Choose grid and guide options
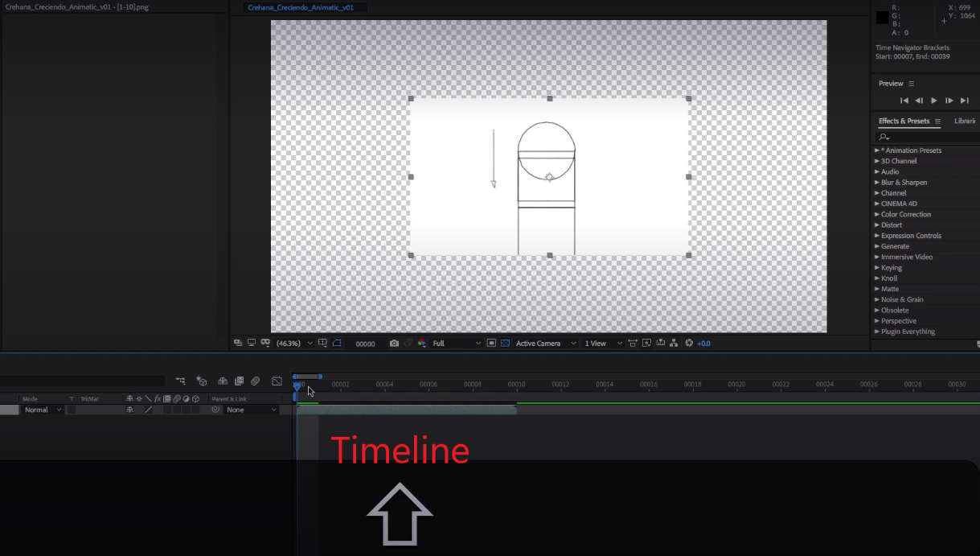The image size is (980, 556). (x=323, y=343)
